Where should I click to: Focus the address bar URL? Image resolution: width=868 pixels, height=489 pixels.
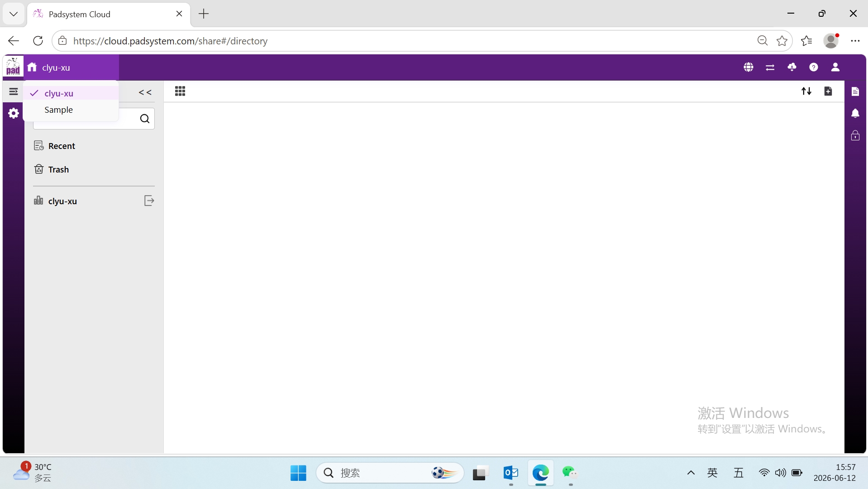pos(170,41)
